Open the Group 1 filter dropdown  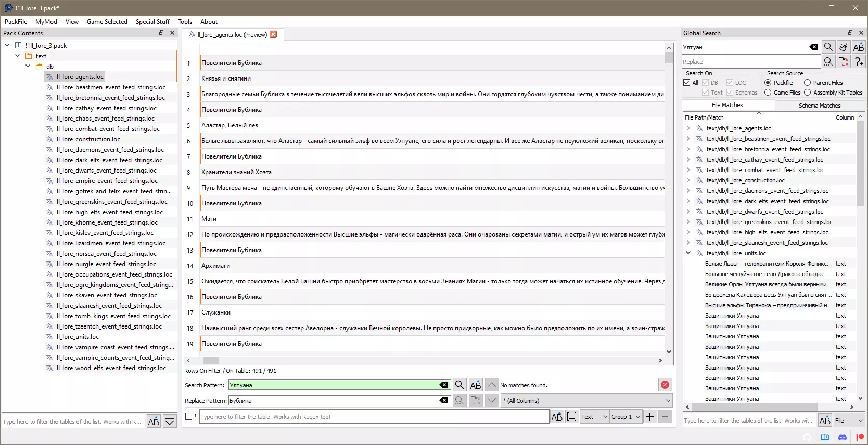(x=626, y=416)
